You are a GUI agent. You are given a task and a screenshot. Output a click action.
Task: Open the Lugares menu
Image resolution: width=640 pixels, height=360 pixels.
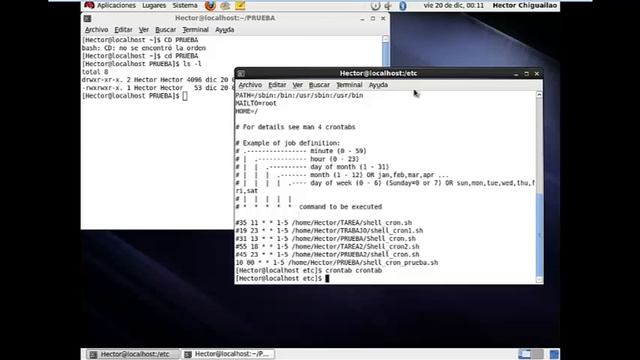tap(154, 5)
